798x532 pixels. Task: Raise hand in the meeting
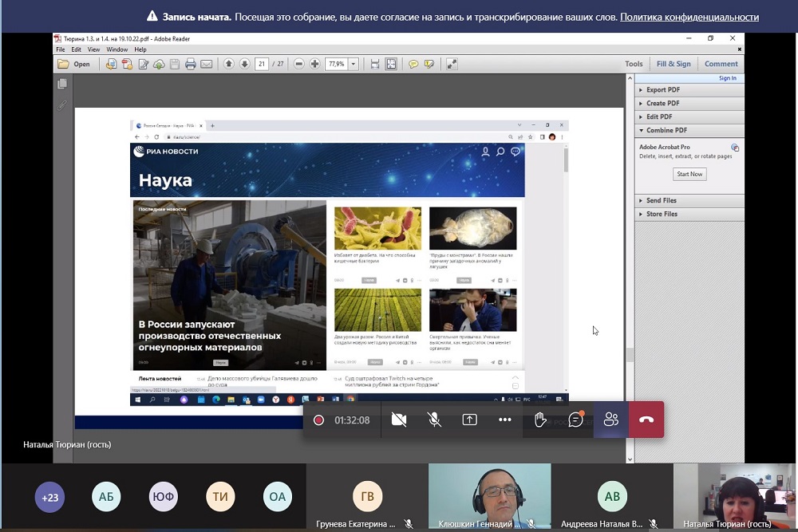pos(540,420)
